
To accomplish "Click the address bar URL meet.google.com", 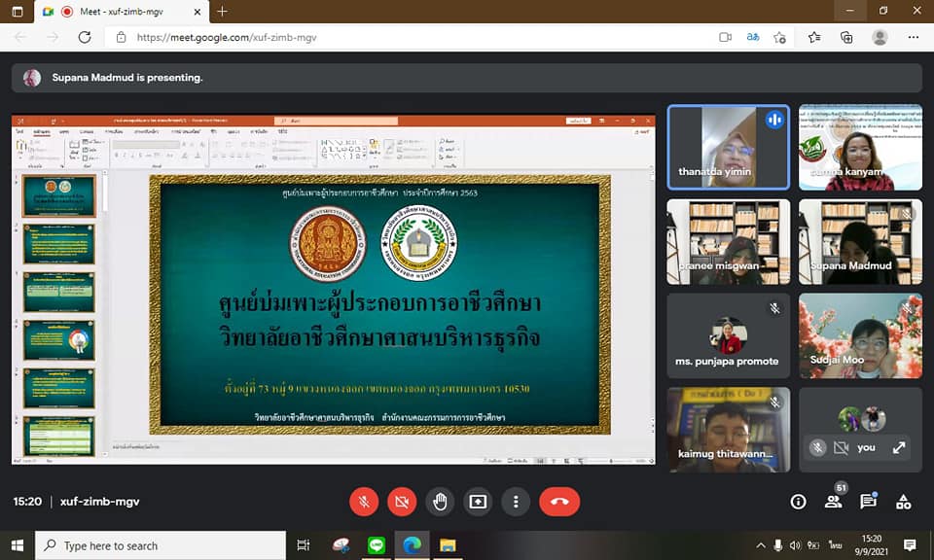I will [227, 37].
